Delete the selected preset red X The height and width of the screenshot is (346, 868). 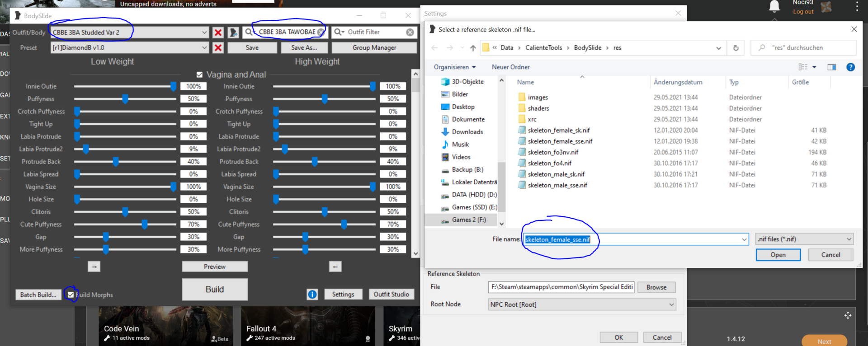click(218, 47)
